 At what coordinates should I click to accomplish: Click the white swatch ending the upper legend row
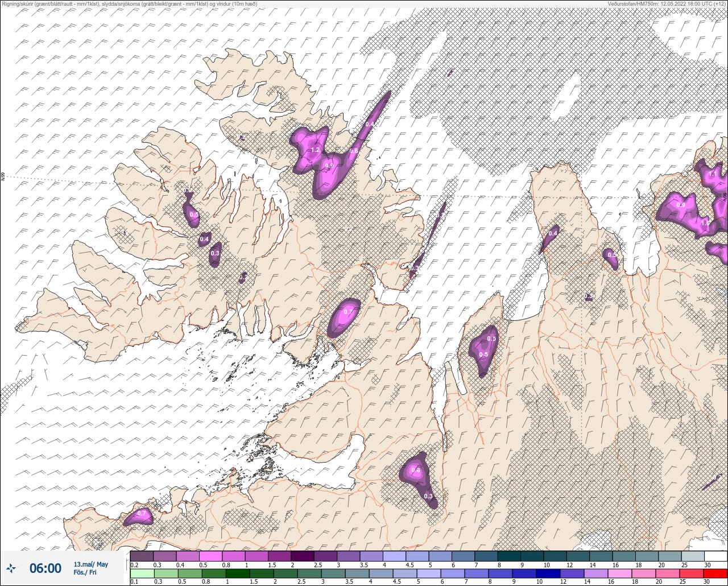pyautogui.click(x=715, y=556)
